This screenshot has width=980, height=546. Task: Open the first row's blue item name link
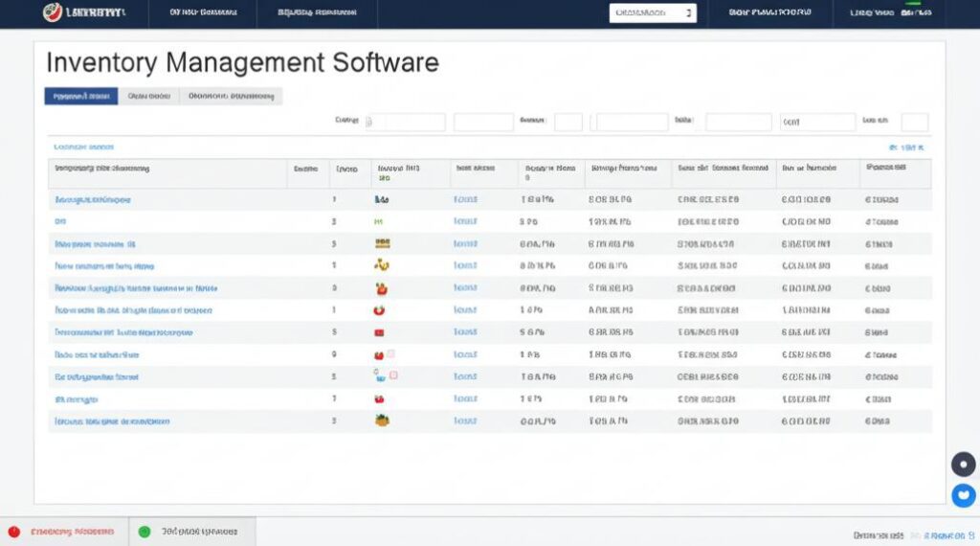93,200
